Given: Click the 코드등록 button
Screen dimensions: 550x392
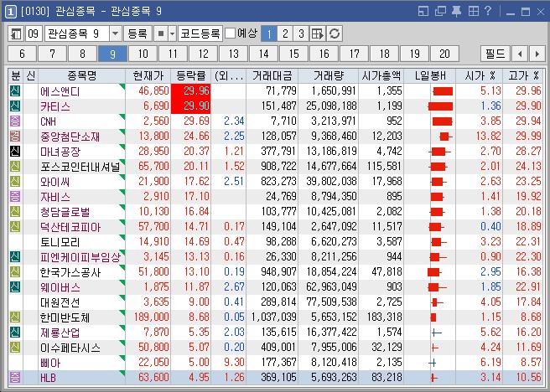Looking at the screenshot, I should point(200,34).
